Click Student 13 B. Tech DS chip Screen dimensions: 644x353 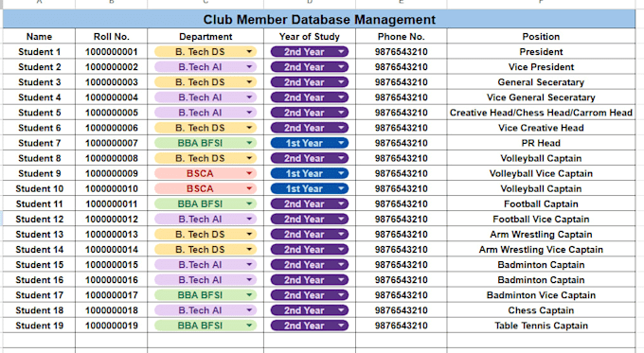(206, 235)
